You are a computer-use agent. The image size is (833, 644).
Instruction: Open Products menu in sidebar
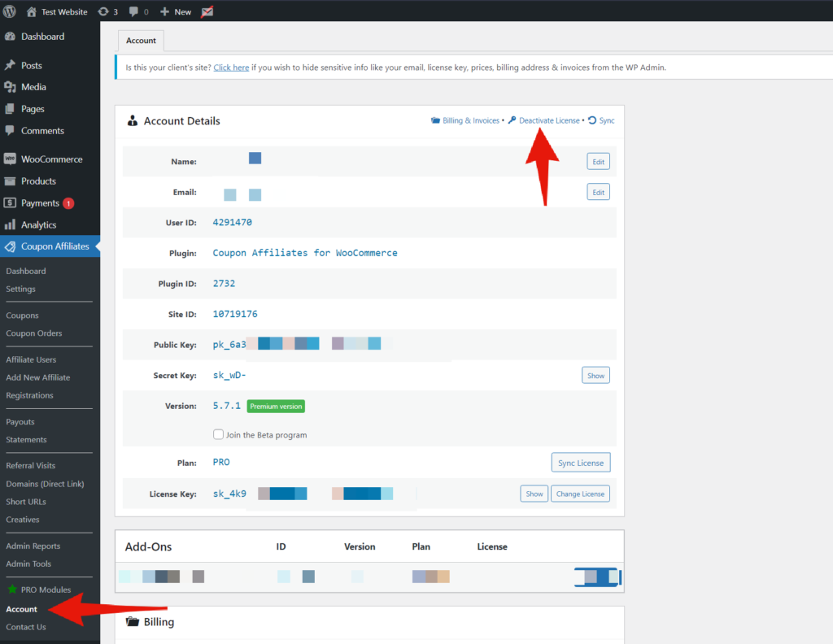[x=38, y=181]
